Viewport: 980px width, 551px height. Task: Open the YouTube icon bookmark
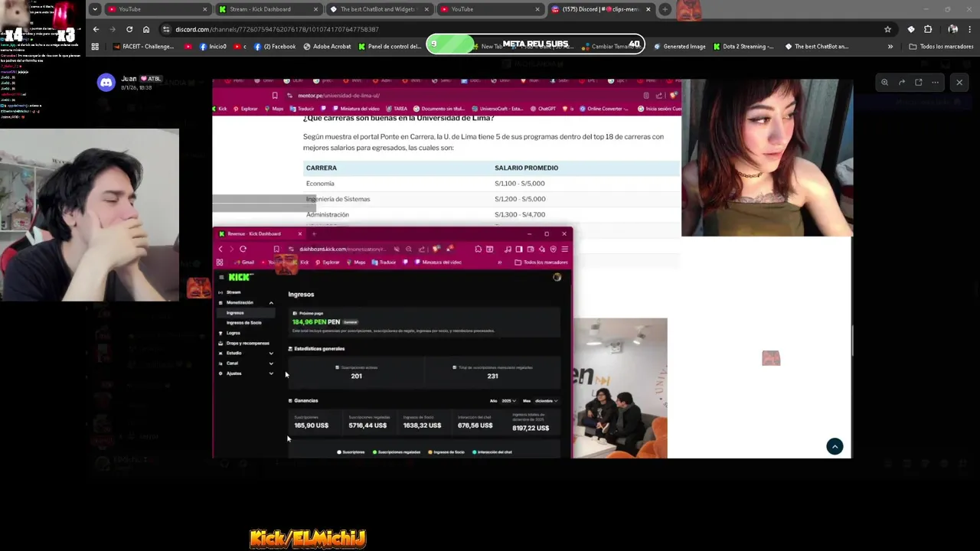188,47
